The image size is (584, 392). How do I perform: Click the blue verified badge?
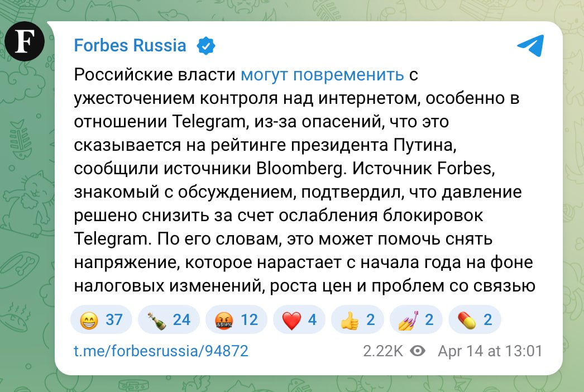point(206,46)
